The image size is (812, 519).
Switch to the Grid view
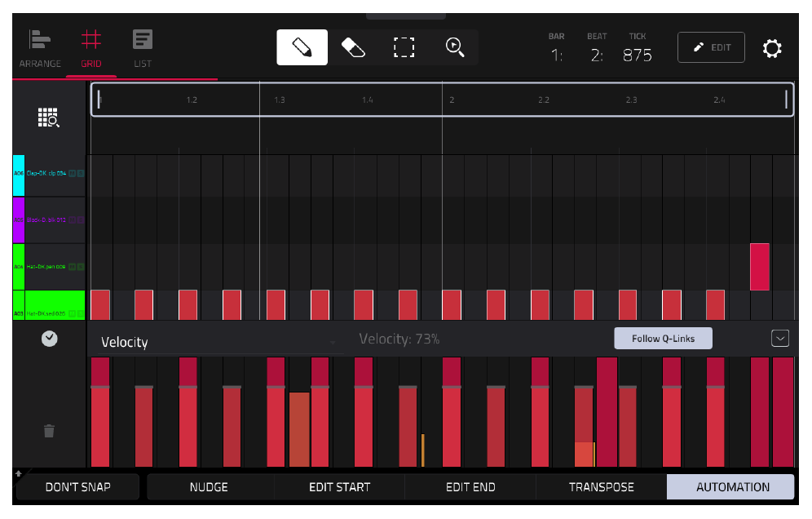(91, 49)
